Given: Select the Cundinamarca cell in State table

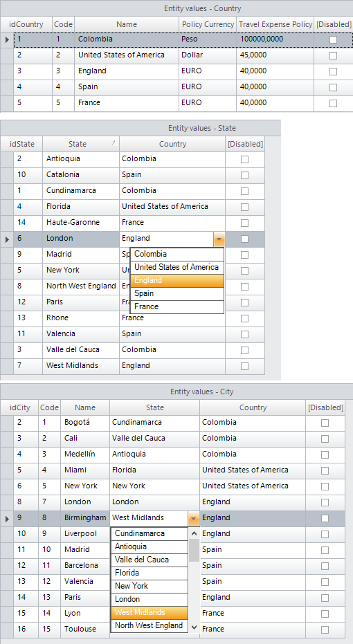Looking at the screenshot, I should point(81,191).
